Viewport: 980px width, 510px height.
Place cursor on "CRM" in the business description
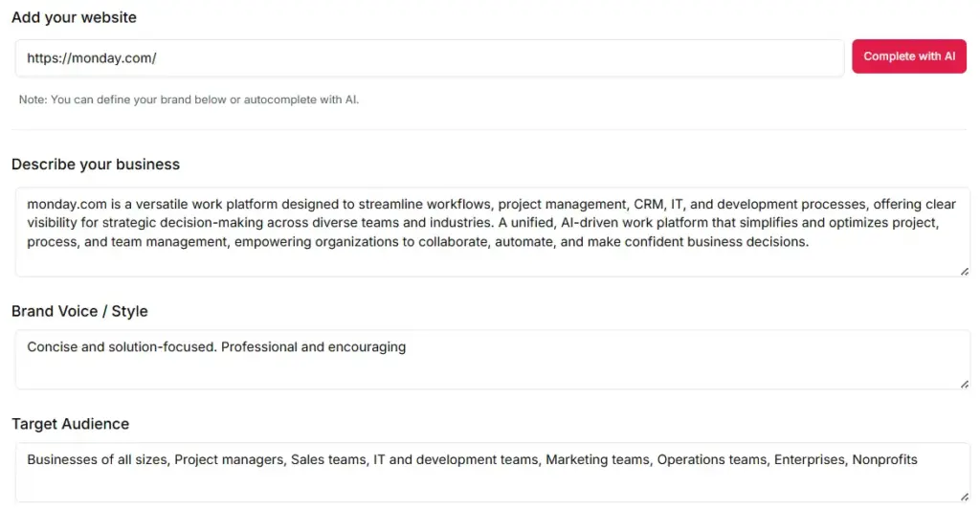pos(649,204)
